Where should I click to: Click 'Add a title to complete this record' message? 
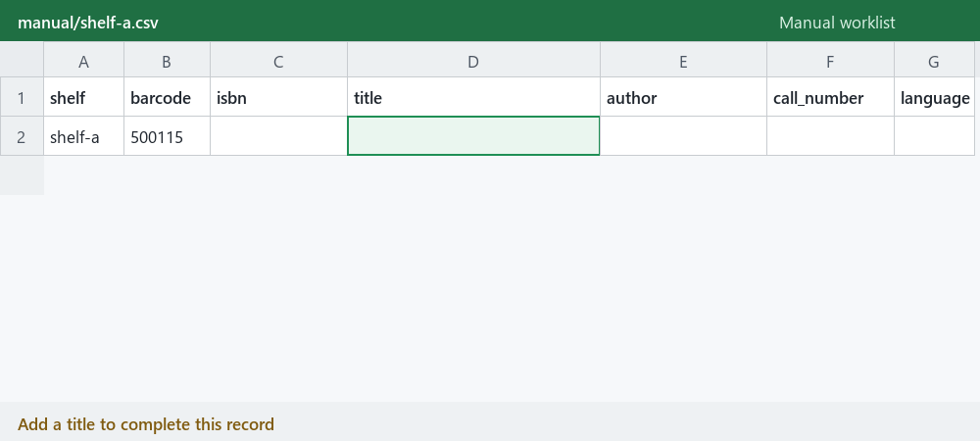146,424
